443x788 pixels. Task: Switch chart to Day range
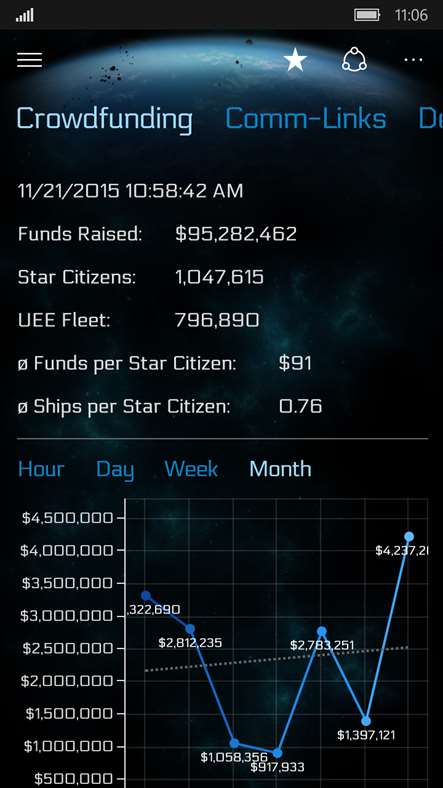pyautogui.click(x=115, y=470)
